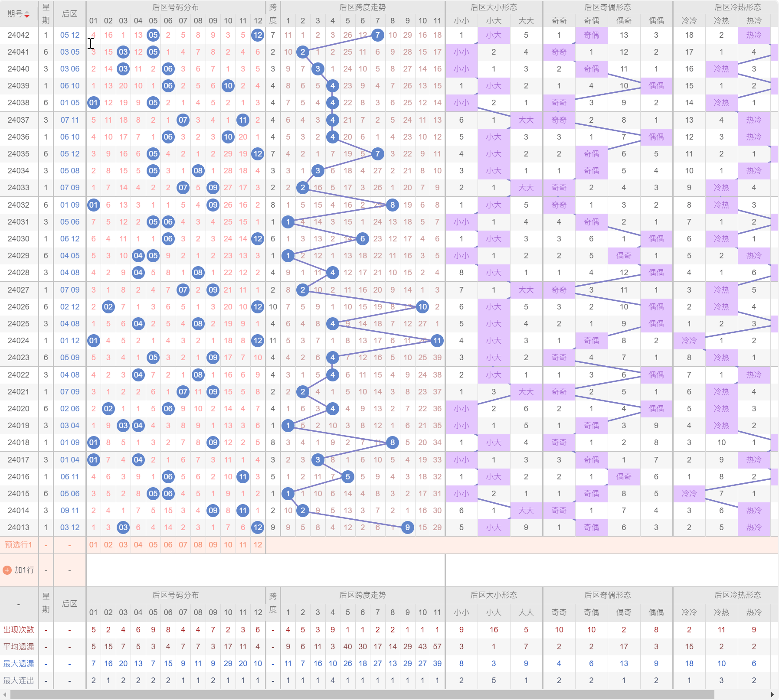Toggle number 11 in 预选行1 row
The width and height of the screenshot is (779, 700).
click(x=243, y=545)
